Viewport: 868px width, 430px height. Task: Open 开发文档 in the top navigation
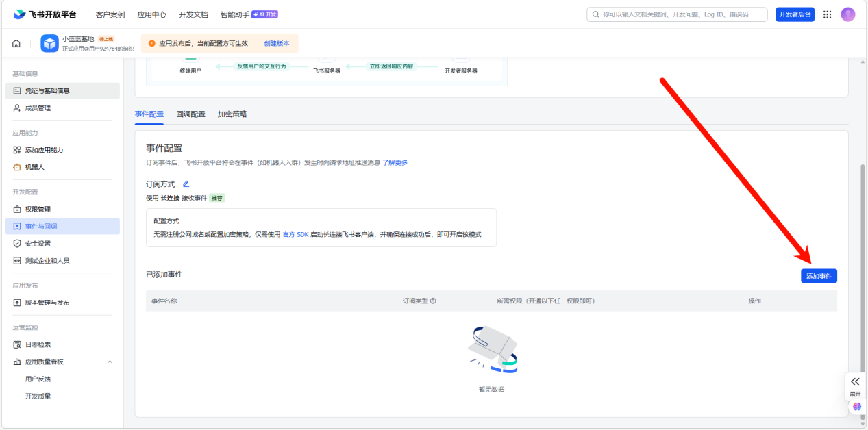click(193, 14)
